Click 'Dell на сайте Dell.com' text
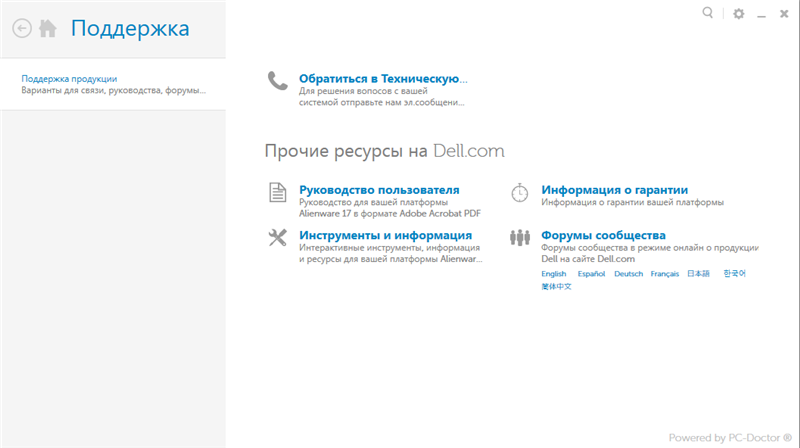800x448 pixels. pos(588,259)
